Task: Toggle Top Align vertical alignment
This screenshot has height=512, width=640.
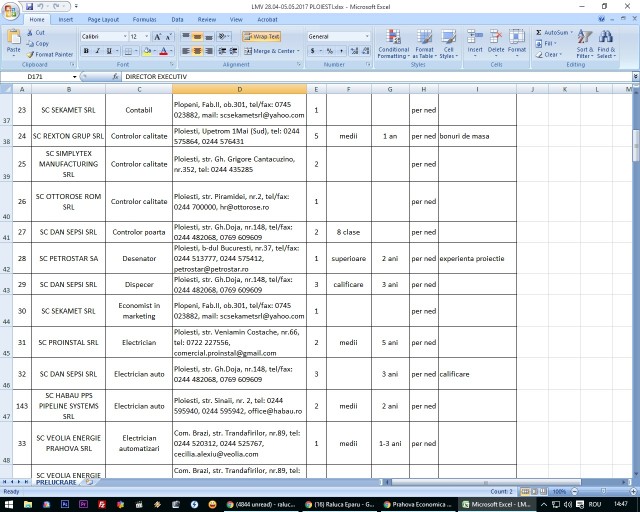Action: pos(186,37)
